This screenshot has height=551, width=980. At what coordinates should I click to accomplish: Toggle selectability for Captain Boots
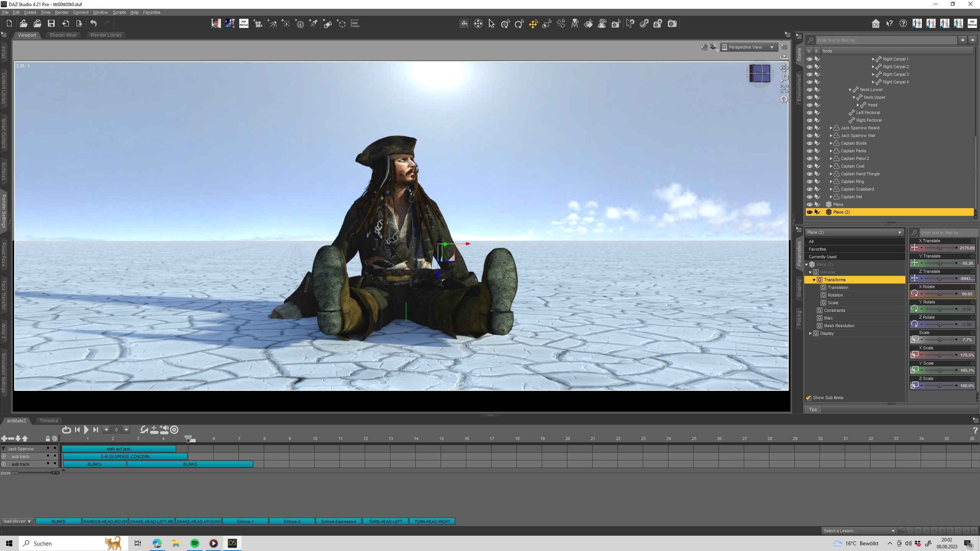(x=817, y=143)
